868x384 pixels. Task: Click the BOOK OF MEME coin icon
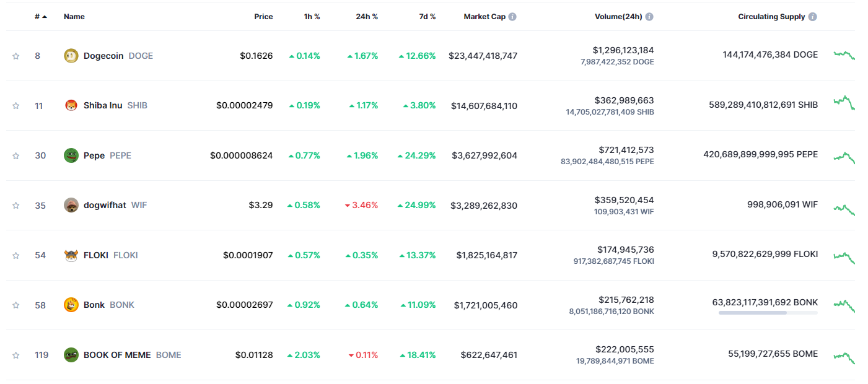[x=71, y=355]
